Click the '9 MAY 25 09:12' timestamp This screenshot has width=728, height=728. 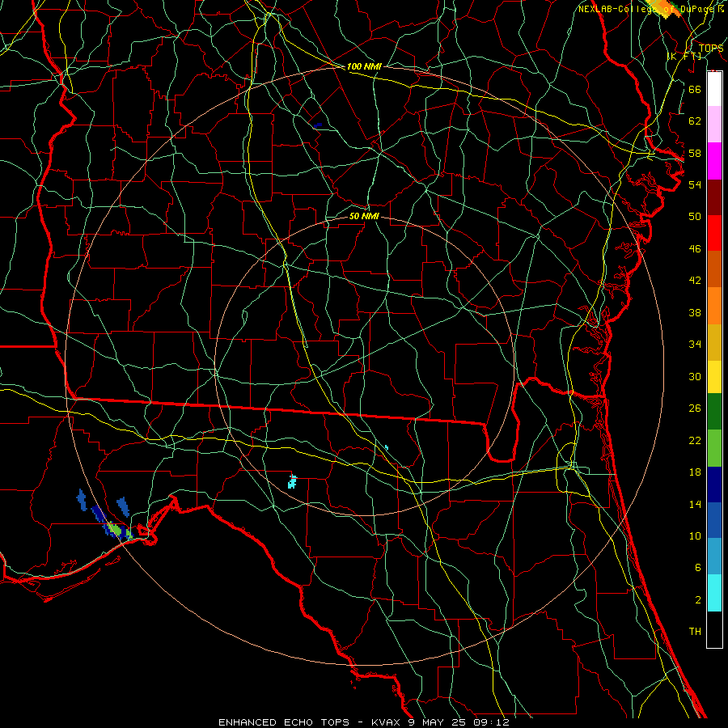[x=459, y=722]
